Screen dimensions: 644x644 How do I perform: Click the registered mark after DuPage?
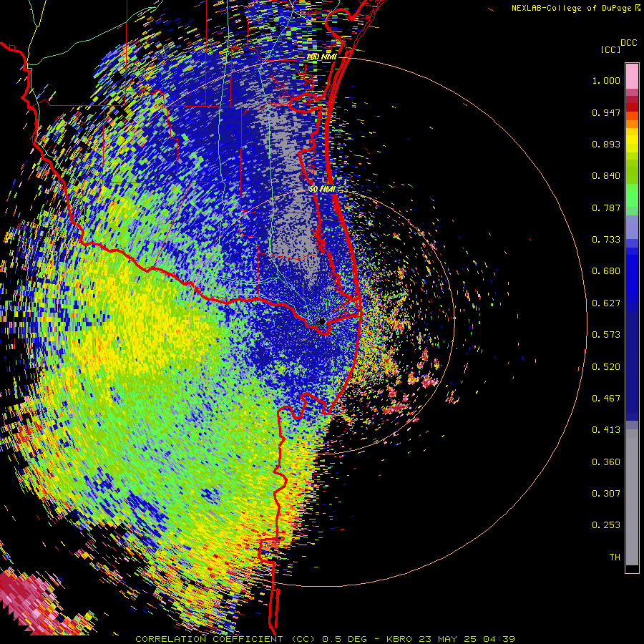tap(638, 8)
